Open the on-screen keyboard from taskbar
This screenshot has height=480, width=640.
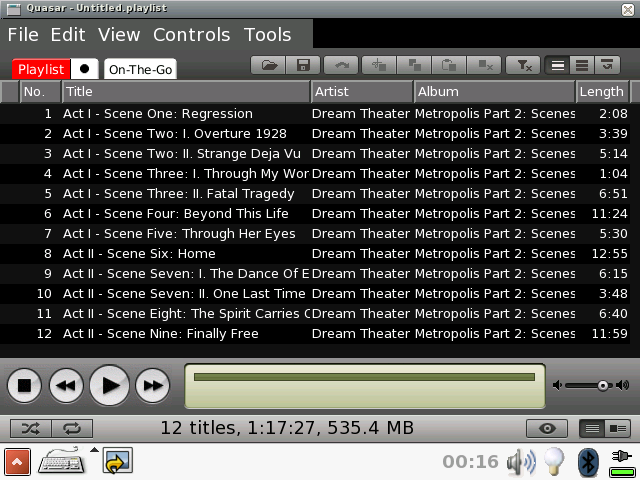tap(61, 460)
